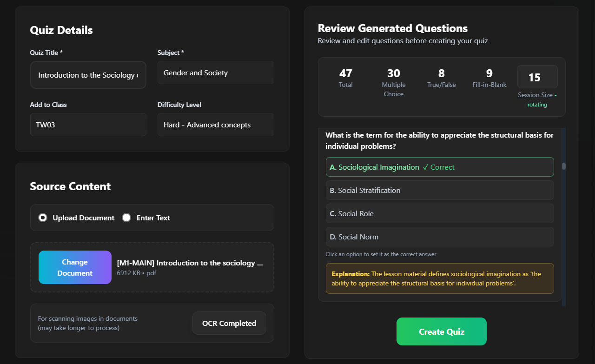Filter by Multiple Choice count of 30

tap(394, 78)
